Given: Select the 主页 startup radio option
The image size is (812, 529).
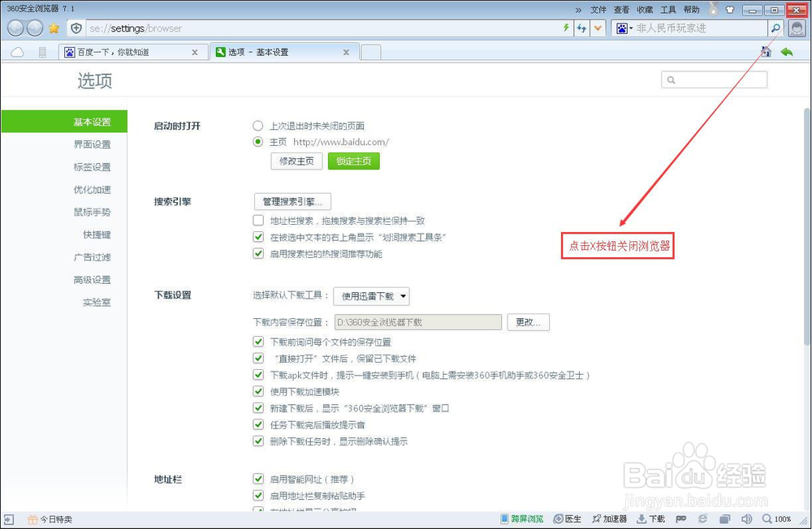Looking at the screenshot, I should 258,141.
